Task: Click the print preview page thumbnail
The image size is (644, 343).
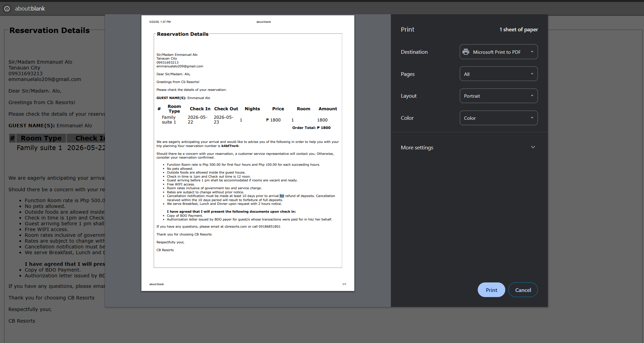Action: [x=248, y=153]
